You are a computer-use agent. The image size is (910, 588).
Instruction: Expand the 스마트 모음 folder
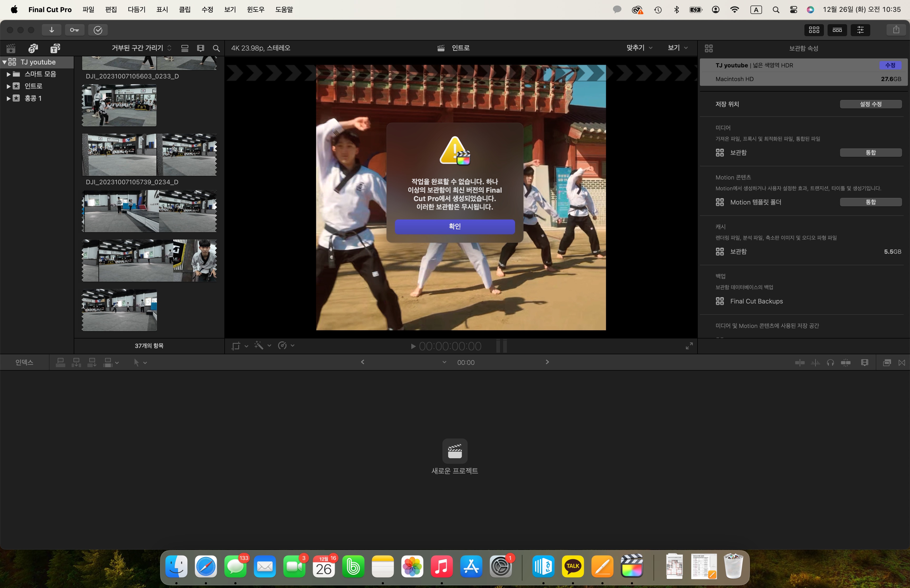click(x=8, y=74)
